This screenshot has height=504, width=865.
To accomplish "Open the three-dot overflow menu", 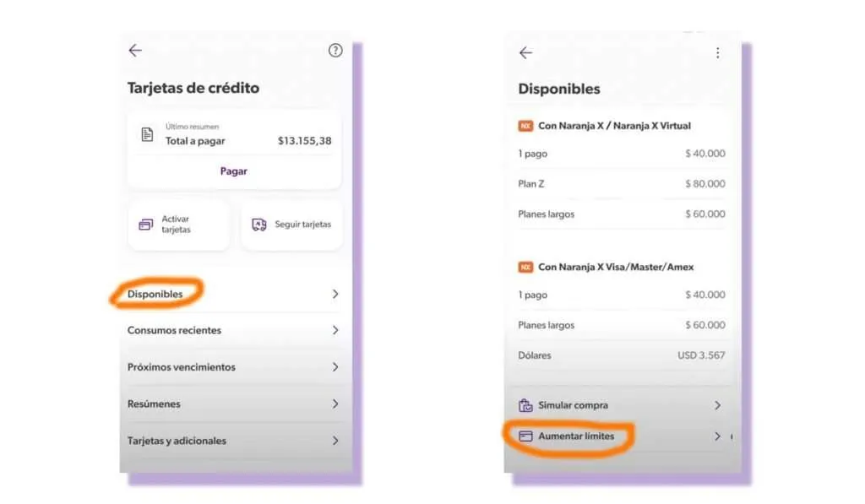I will coord(718,53).
